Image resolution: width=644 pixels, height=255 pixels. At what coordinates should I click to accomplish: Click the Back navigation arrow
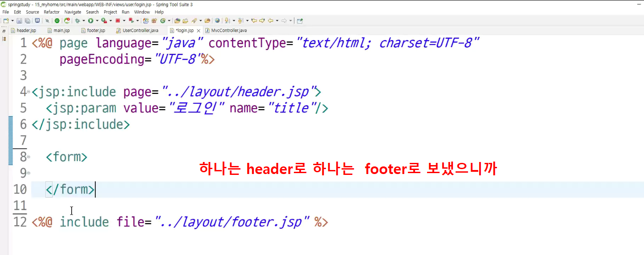[270, 20]
